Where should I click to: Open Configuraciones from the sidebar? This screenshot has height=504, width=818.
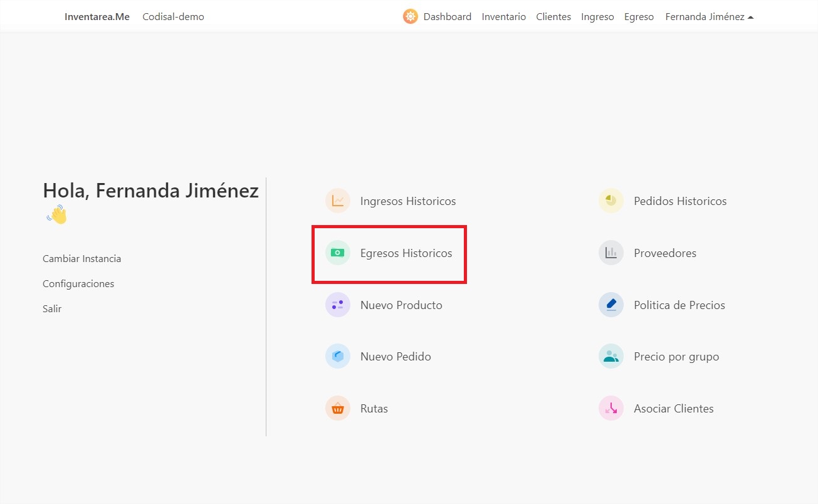click(x=78, y=283)
